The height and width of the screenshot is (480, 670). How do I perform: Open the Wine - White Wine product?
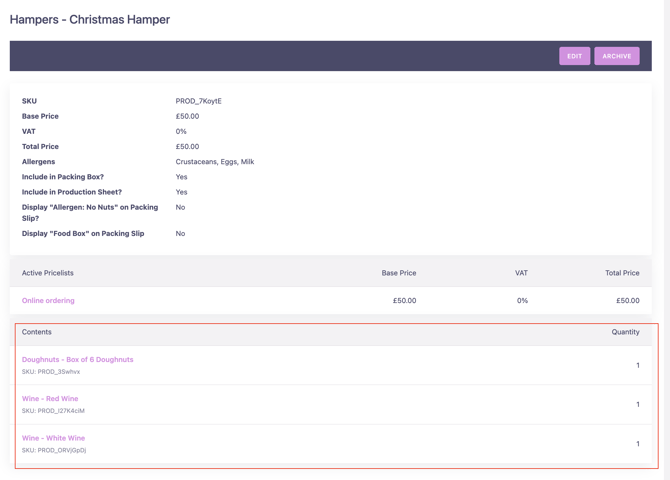coord(53,438)
